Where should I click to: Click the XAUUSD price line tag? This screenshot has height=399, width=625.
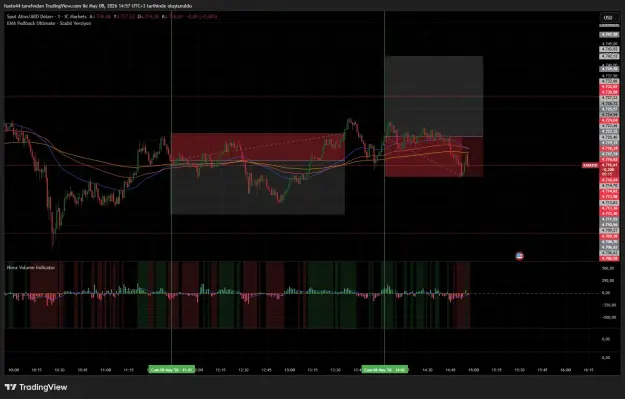(590, 165)
